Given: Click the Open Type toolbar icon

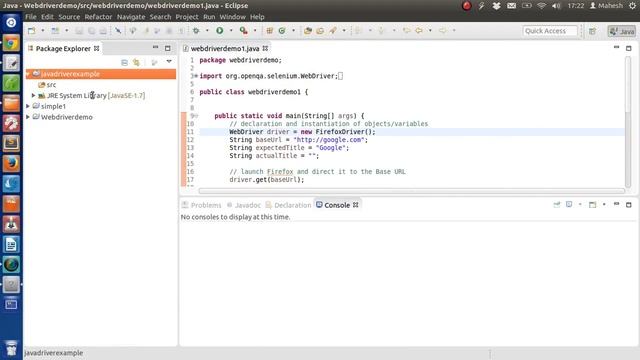Looking at the screenshot, I should click(308, 31).
